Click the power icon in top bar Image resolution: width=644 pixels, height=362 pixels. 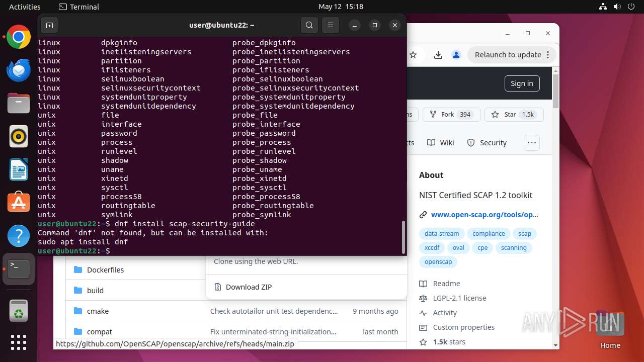coord(631,7)
